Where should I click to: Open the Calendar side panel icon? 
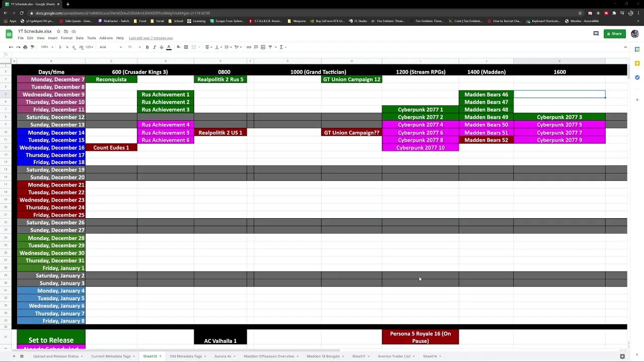637,49
